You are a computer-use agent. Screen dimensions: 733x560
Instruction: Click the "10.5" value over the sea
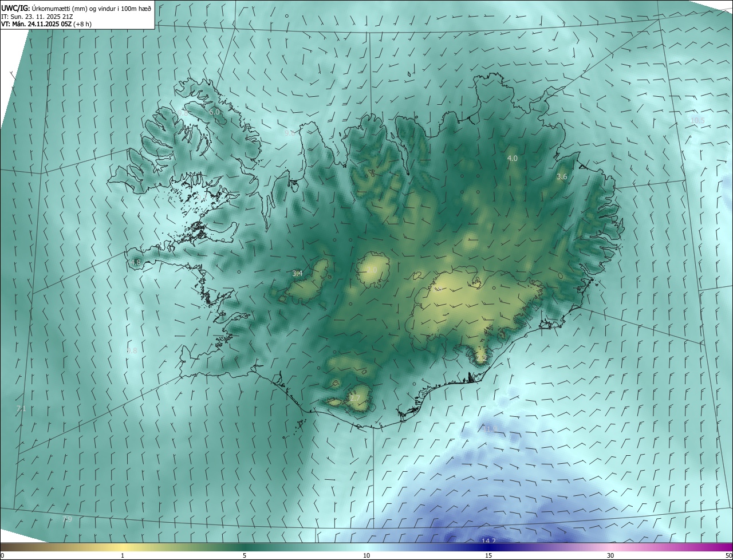coord(697,120)
